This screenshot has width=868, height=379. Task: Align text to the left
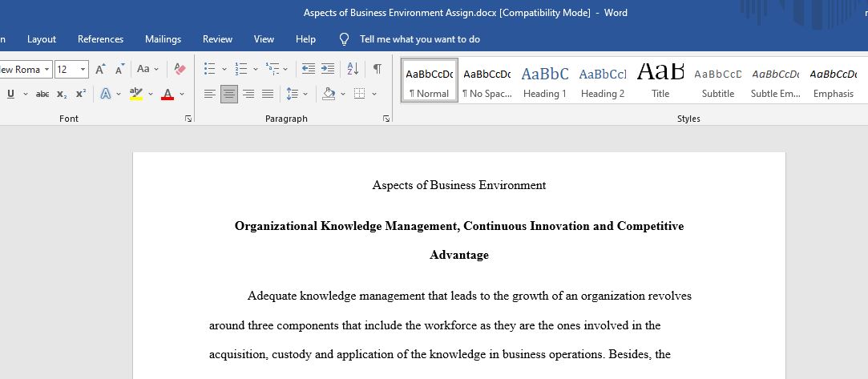(x=209, y=94)
